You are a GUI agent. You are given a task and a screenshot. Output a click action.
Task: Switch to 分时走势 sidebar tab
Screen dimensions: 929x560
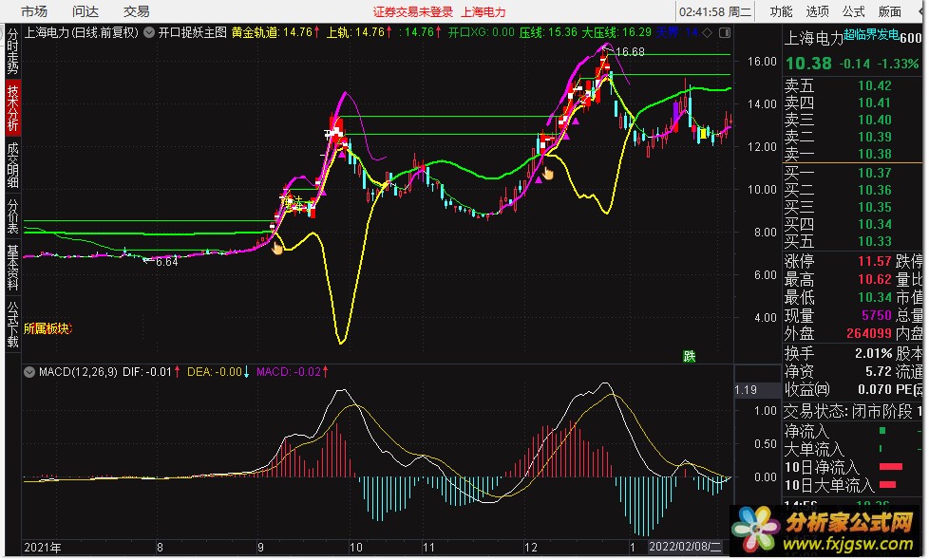pos(12,51)
